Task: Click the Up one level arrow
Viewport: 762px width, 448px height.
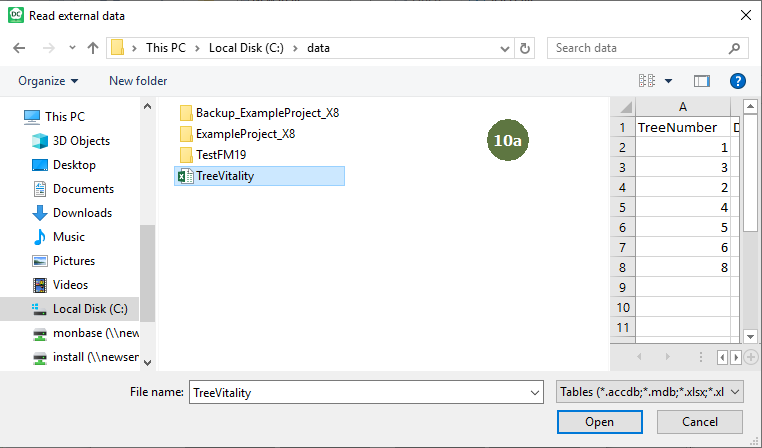Action: [93, 48]
